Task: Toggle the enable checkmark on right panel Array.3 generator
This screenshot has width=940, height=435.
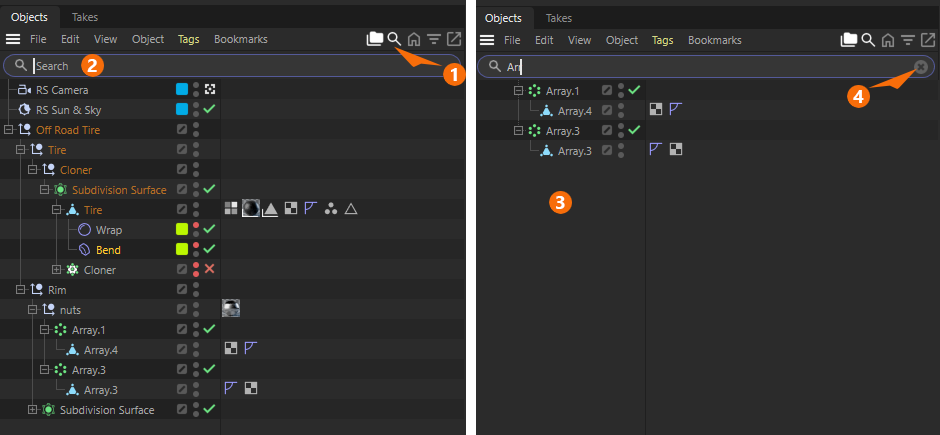Action: coord(634,129)
